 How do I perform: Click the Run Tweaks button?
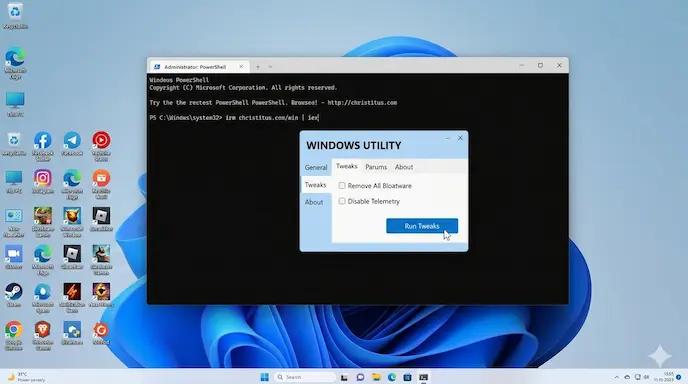(422, 226)
